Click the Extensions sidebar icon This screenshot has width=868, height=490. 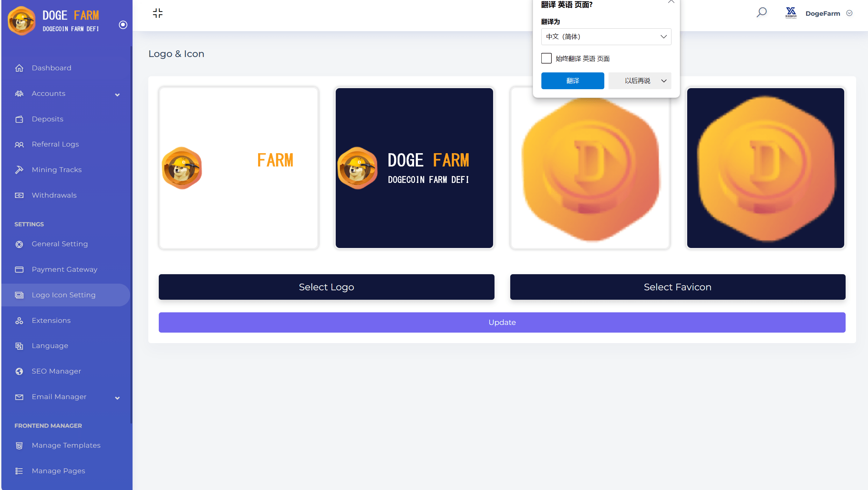(x=19, y=320)
